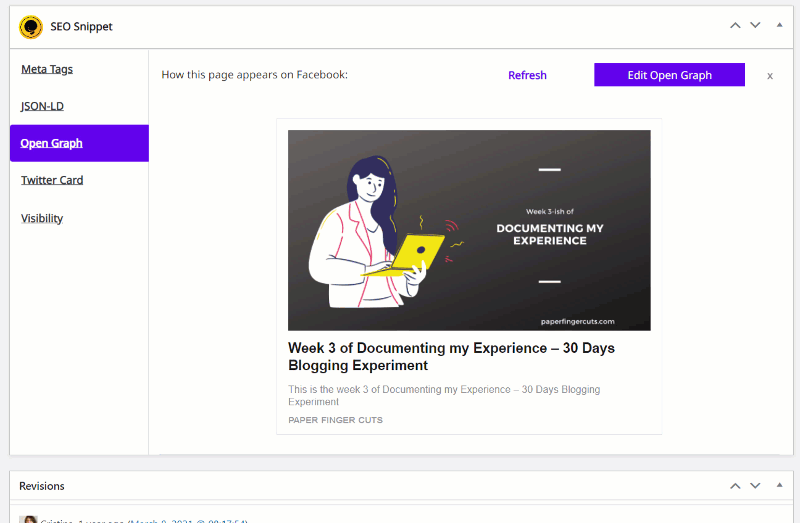Switch to the JSON-LD tab
The height and width of the screenshot is (523, 800).
click(42, 106)
